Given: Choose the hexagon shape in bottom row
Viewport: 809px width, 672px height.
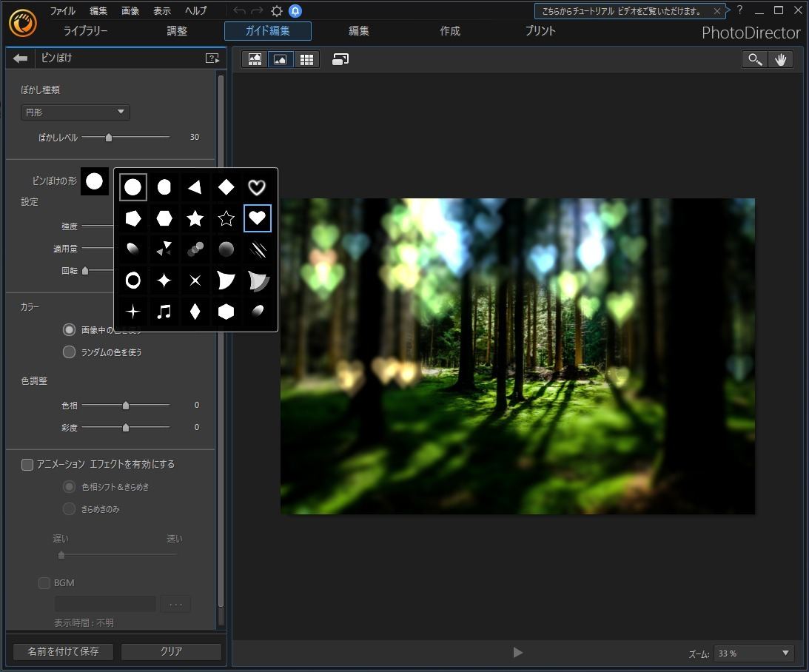Looking at the screenshot, I should point(226,312).
